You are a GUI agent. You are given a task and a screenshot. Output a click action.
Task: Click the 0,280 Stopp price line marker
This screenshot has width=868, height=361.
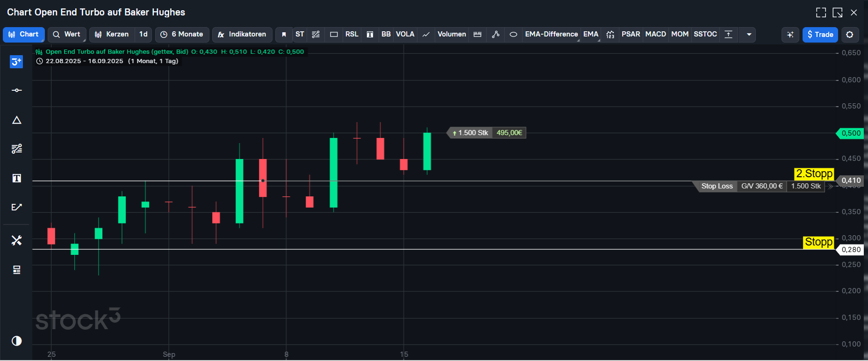coord(850,250)
